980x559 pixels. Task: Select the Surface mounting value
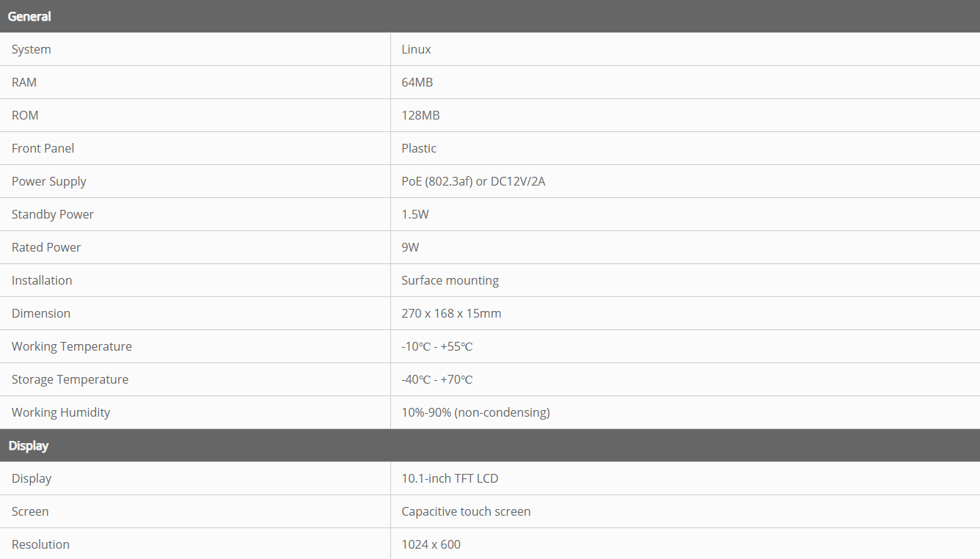(x=450, y=280)
